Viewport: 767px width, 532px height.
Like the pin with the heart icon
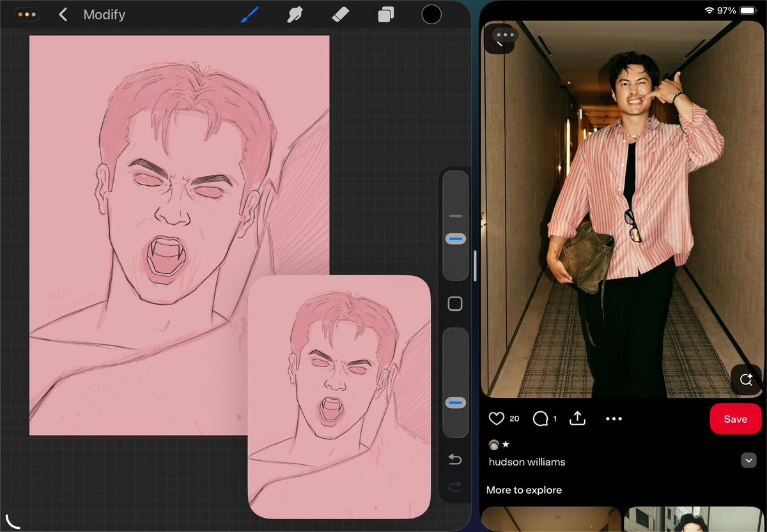497,418
